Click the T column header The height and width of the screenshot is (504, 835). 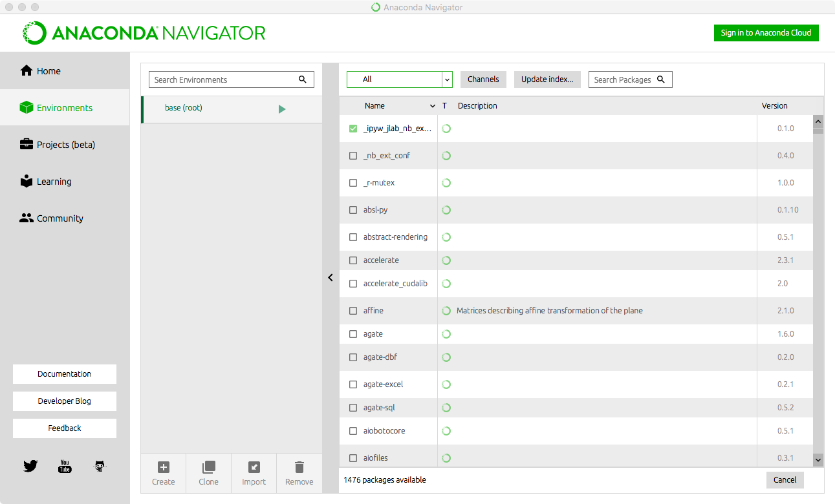pos(445,106)
